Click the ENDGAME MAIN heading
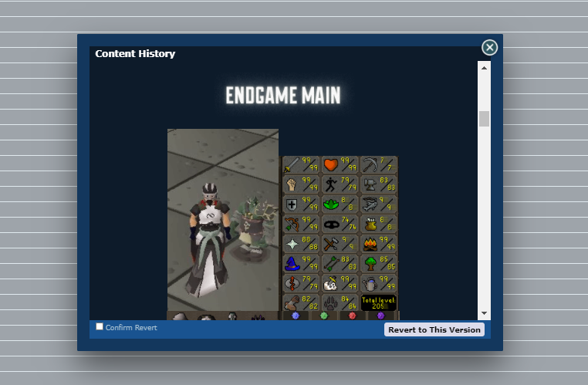 click(283, 96)
